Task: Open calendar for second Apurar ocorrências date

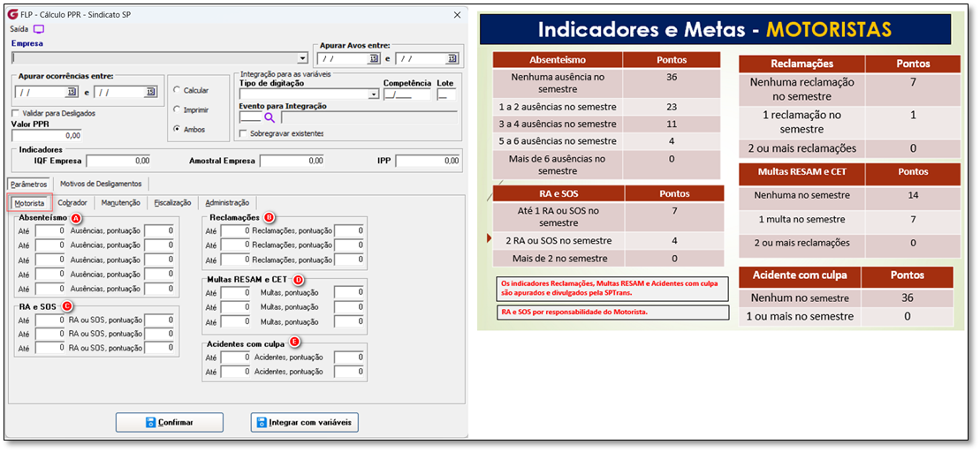Action: (150, 92)
